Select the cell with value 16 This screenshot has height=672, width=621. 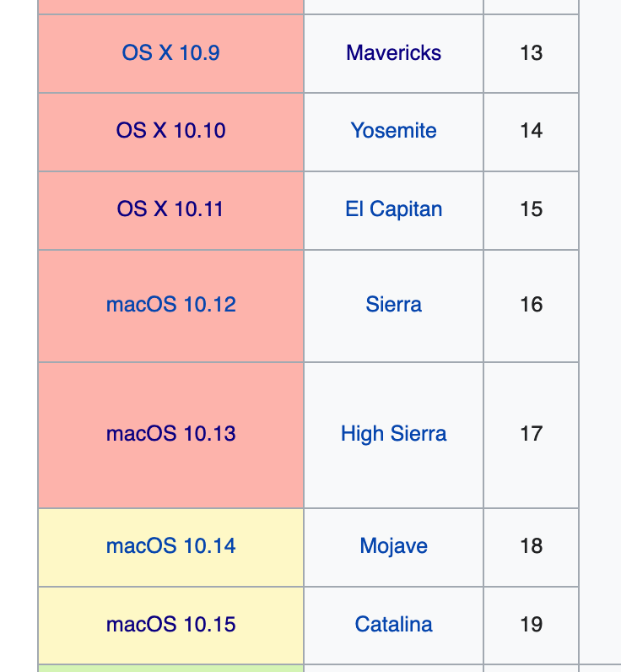531,305
